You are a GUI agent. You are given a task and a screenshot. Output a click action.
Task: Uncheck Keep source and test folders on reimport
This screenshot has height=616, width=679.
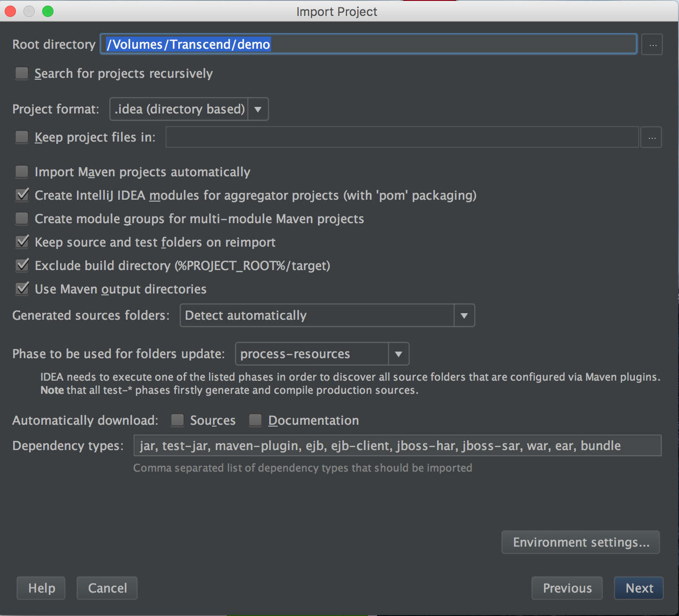22,242
